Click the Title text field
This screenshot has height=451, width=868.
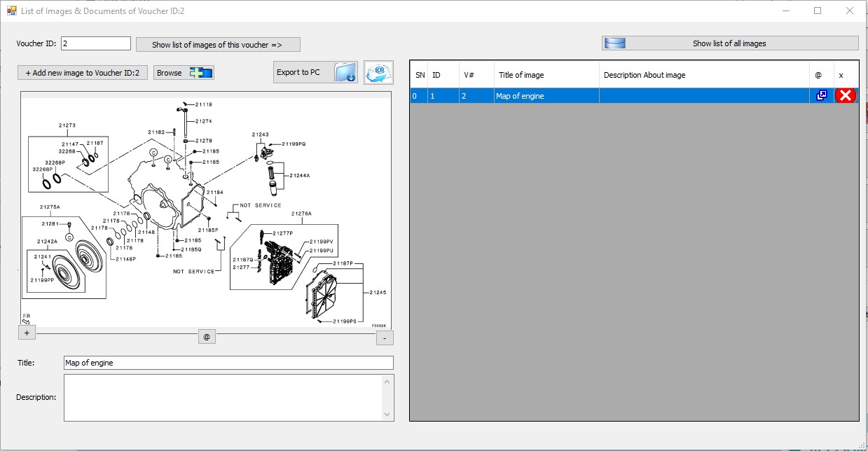(x=228, y=363)
